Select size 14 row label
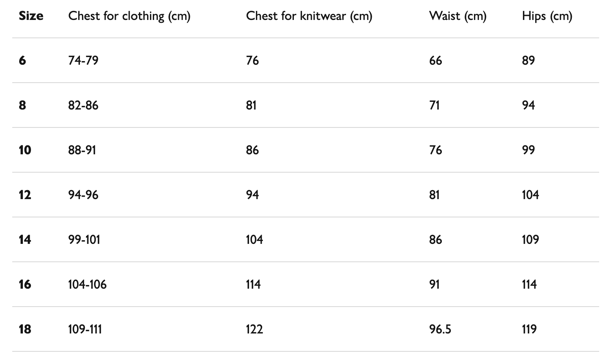This screenshot has height=364, width=613. (x=25, y=240)
